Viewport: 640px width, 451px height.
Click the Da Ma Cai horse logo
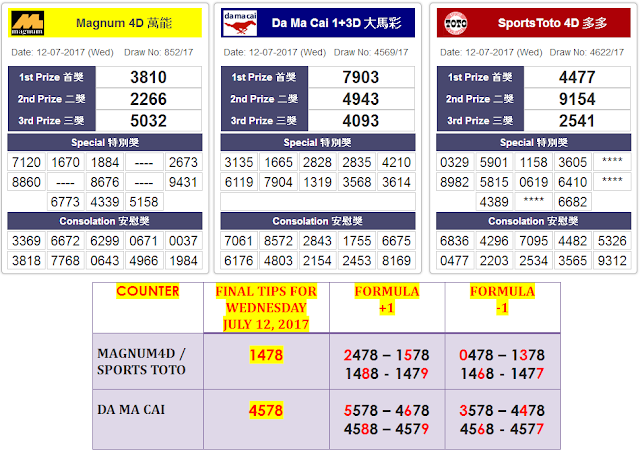click(x=240, y=23)
